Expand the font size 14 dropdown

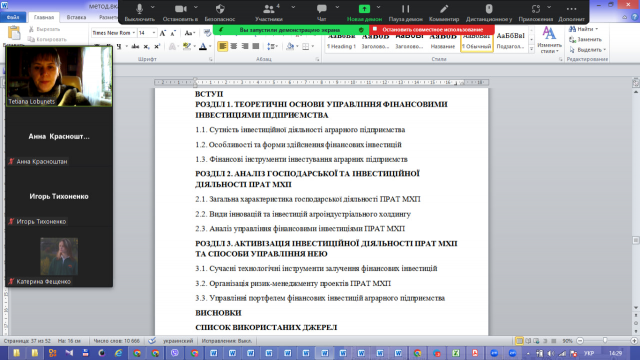[x=154, y=33]
